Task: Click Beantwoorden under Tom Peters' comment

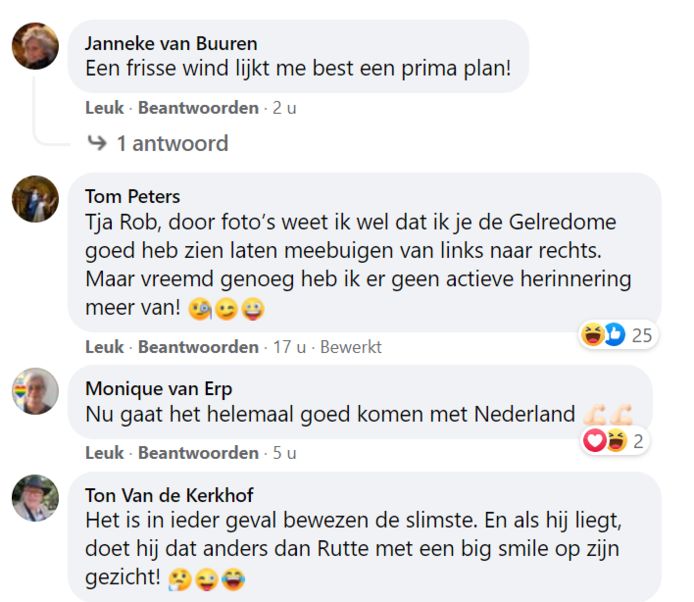Action: tap(198, 347)
